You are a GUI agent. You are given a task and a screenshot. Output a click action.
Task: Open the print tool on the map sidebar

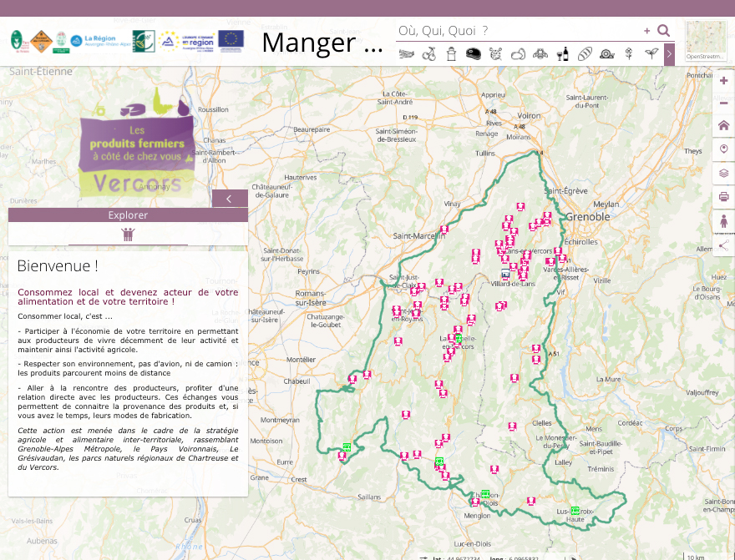coord(723,197)
